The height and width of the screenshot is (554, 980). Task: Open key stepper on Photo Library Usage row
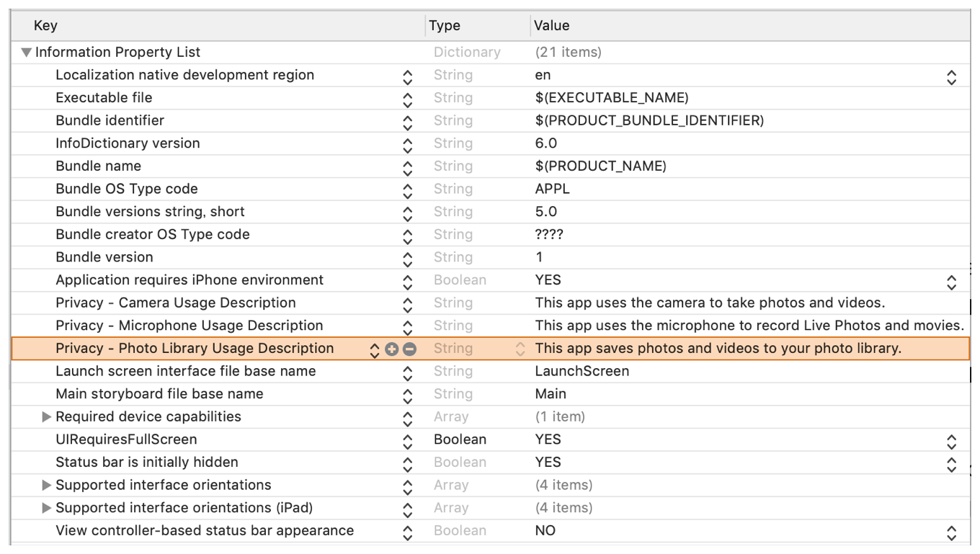coord(374,349)
